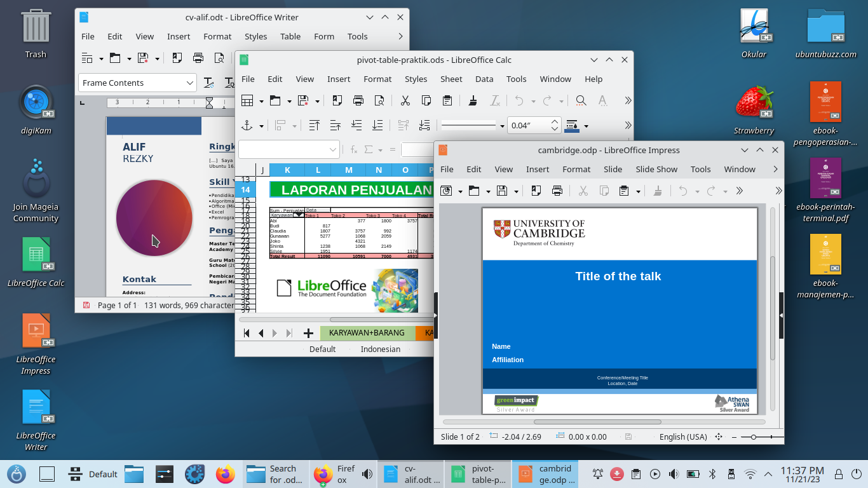Go to first sheet using navigation arrow
Screen dimensions: 868x488
click(247, 333)
